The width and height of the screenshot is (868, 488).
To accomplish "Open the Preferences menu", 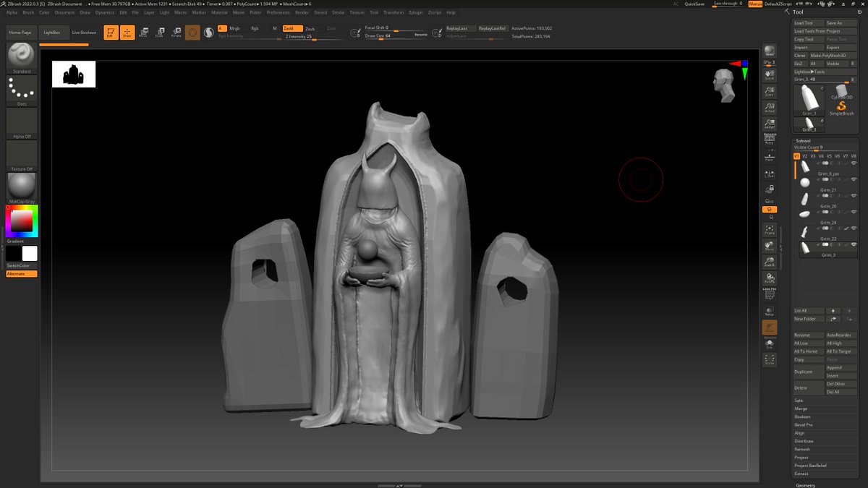I will pyautogui.click(x=278, y=12).
